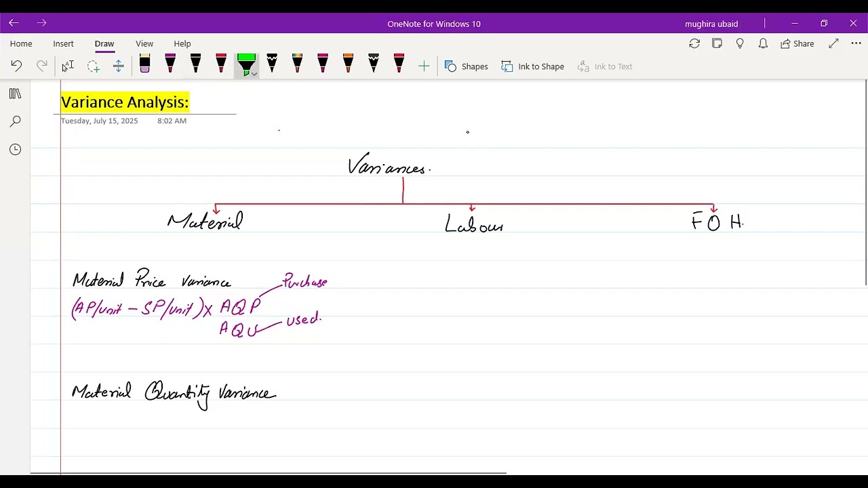The image size is (868, 488).
Task: Click the page time 8:02 AM
Action: pyautogui.click(x=172, y=121)
